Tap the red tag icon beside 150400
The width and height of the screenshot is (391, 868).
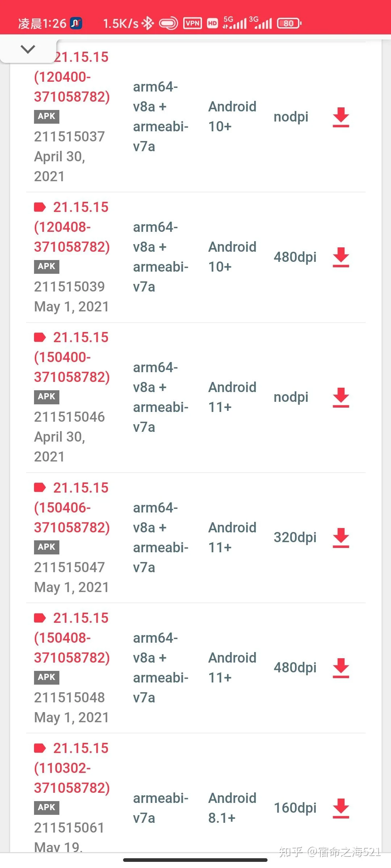(x=40, y=337)
